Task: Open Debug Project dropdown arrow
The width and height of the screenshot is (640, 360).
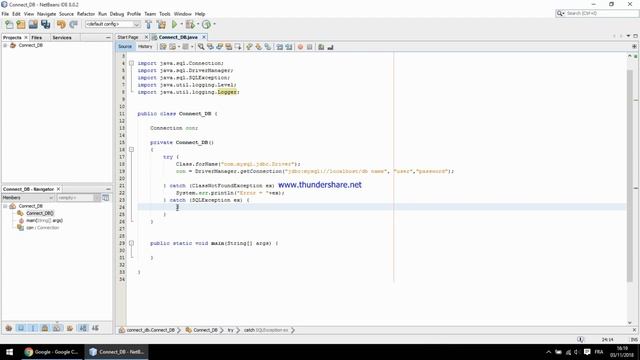Action: 198,24
